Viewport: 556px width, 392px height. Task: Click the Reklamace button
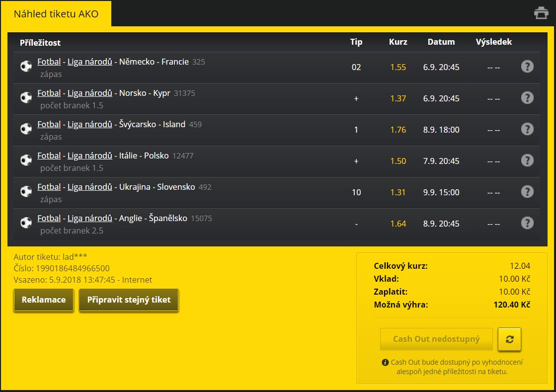(x=44, y=300)
